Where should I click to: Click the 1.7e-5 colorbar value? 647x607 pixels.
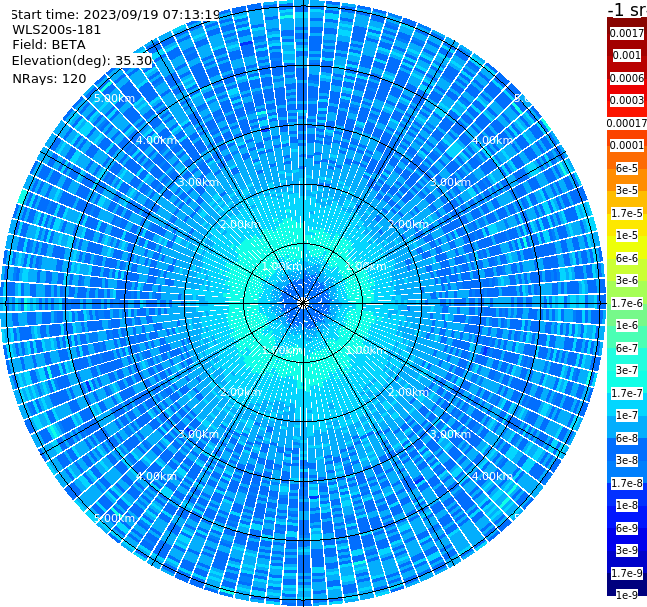627,213
